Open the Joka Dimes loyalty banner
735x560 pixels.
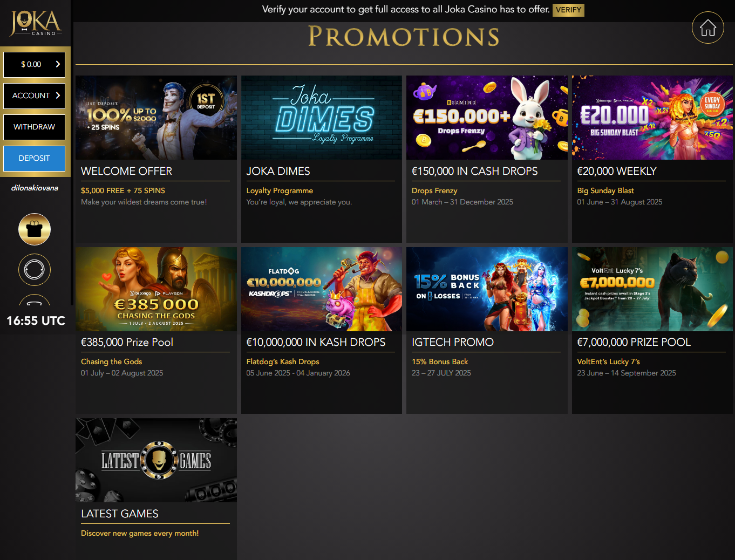(322, 118)
